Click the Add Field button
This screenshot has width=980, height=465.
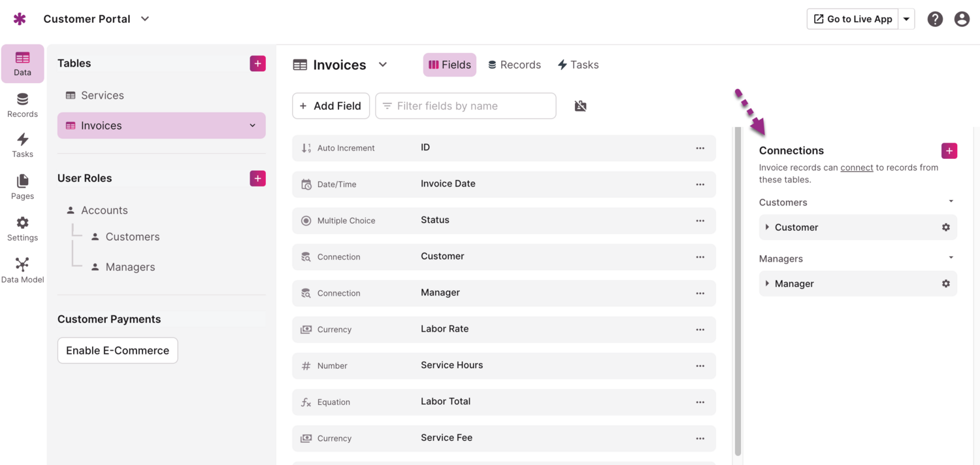pyautogui.click(x=331, y=106)
